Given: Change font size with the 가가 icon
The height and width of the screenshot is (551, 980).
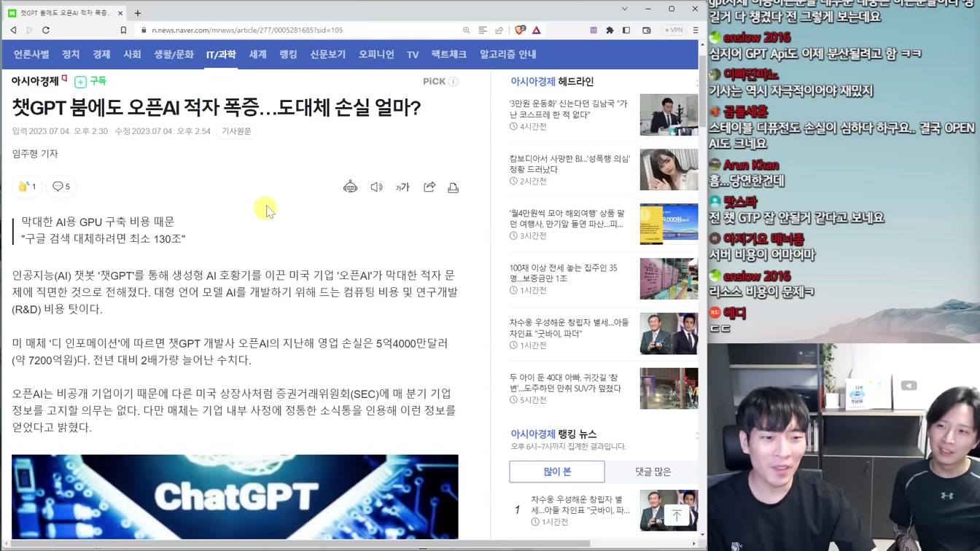Looking at the screenshot, I should [402, 187].
